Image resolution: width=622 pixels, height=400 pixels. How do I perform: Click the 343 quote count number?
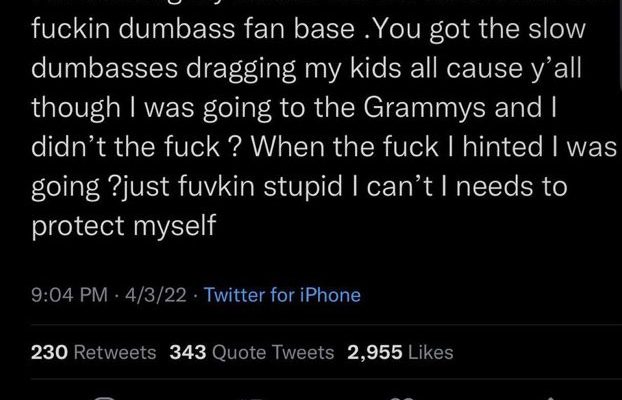(188, 352)
